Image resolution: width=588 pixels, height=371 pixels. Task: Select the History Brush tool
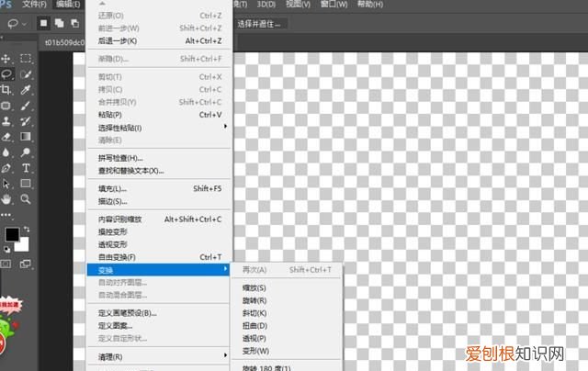point(26,121)
